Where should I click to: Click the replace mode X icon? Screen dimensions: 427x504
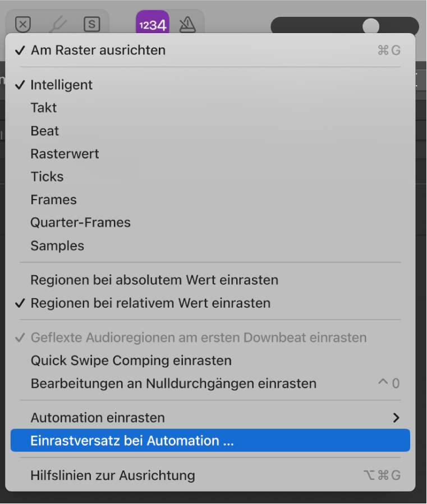coord(22,24)
